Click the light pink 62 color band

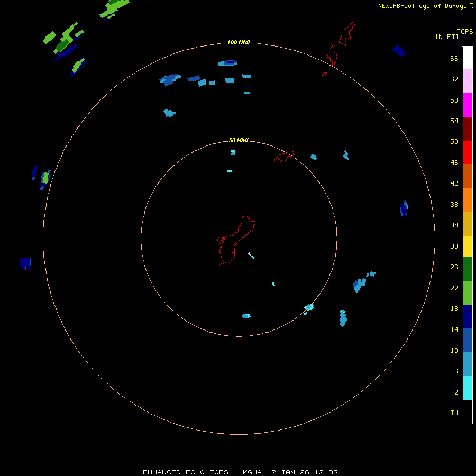point(467,81)
